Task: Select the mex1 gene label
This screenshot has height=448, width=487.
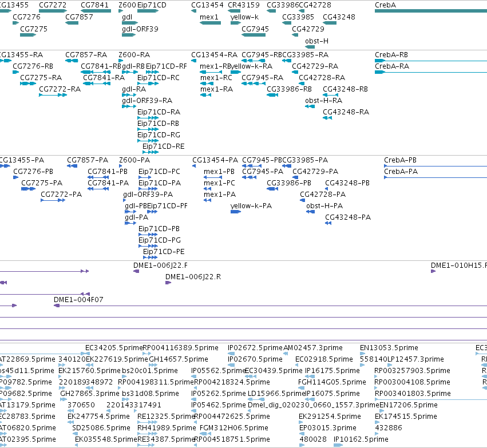Action: (209, 17)
